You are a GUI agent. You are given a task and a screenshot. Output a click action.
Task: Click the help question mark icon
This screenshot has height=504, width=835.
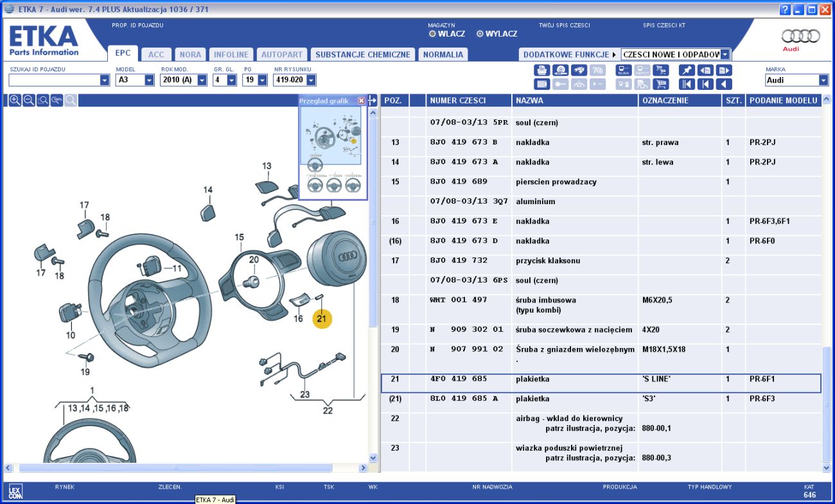[785, 10]
